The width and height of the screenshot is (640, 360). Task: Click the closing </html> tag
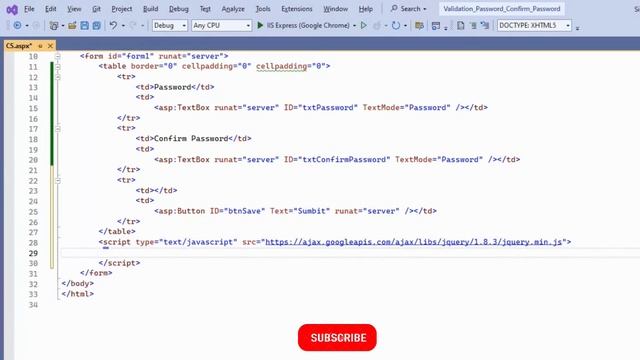click(x=78, y=294)
